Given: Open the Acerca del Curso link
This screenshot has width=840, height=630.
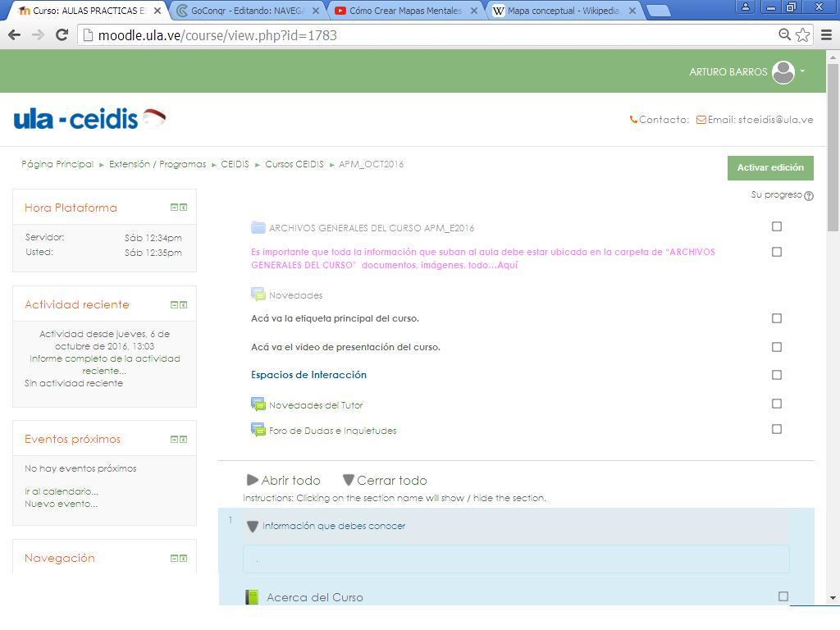Looking at the screenshot, I should 314,597.
